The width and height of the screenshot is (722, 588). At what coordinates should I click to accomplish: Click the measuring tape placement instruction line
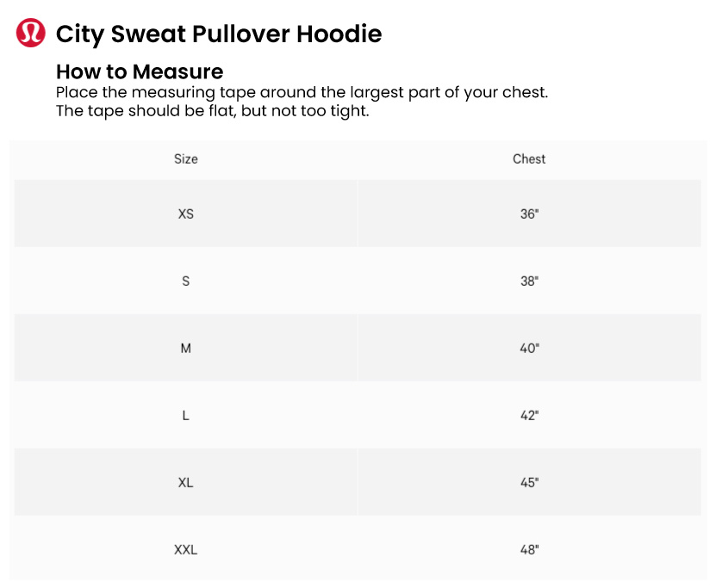tap(302, 92)
